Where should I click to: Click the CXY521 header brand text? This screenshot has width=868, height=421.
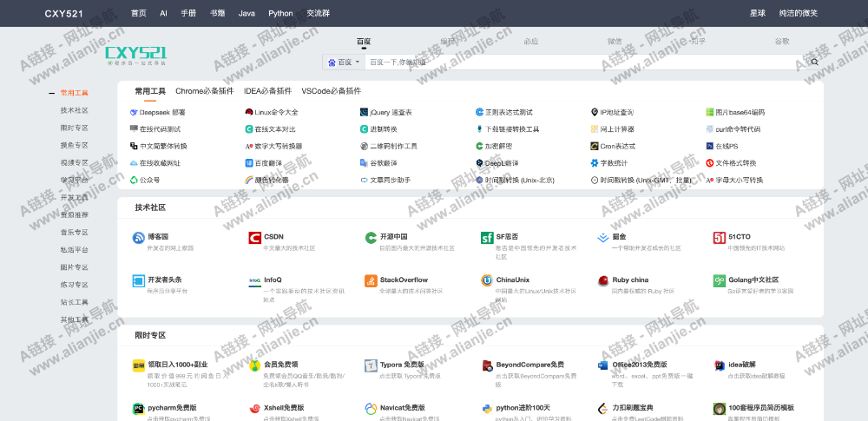click(64, 13)
